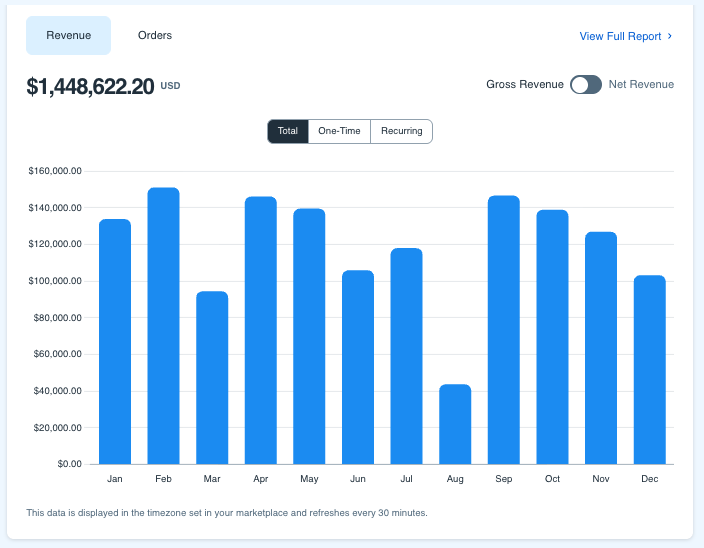Select the Total segment button
Image resolution: width=704 pixels, height=548 pixels.
(x=288, y=131)
